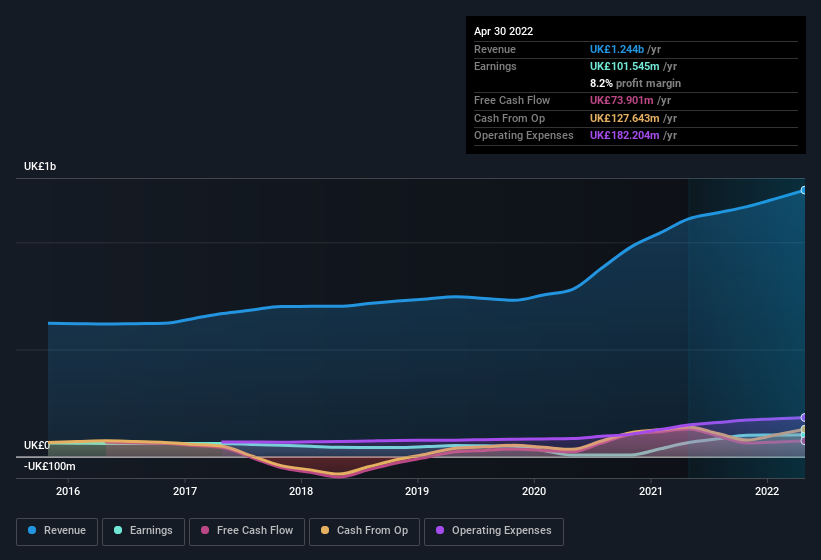Click the Earnings row label in tooltip
This screenshot has height=560, width=821.
click(x=495, y=66)
